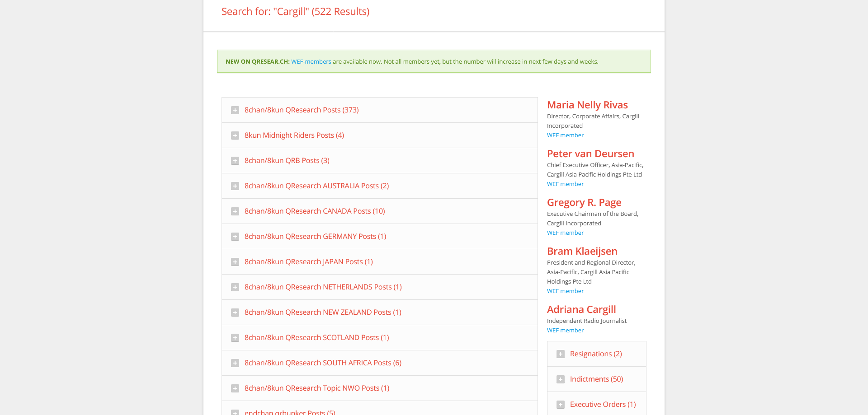Expand QResearch CANADA Posts plus icon

[x=235, y=211]
